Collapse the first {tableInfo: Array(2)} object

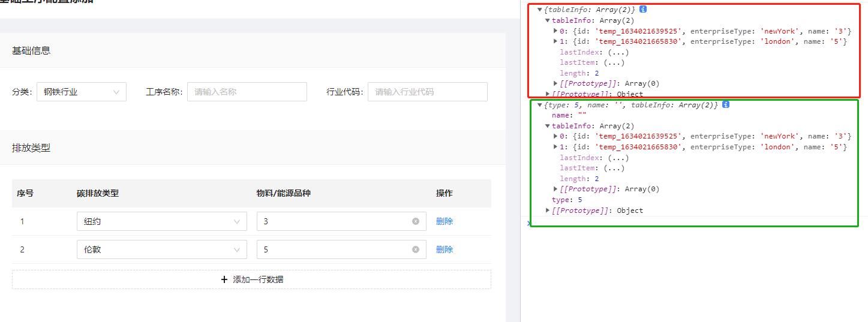[x=540, y=10]
